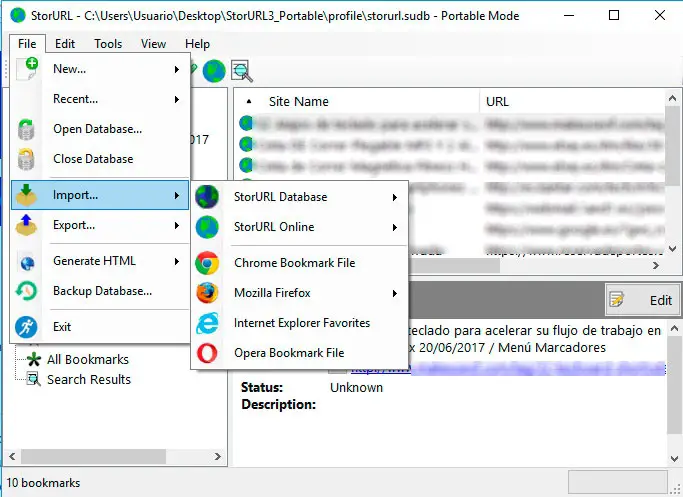Expand the New... submenu arrow
683x497 pixels.
point(177,69)
